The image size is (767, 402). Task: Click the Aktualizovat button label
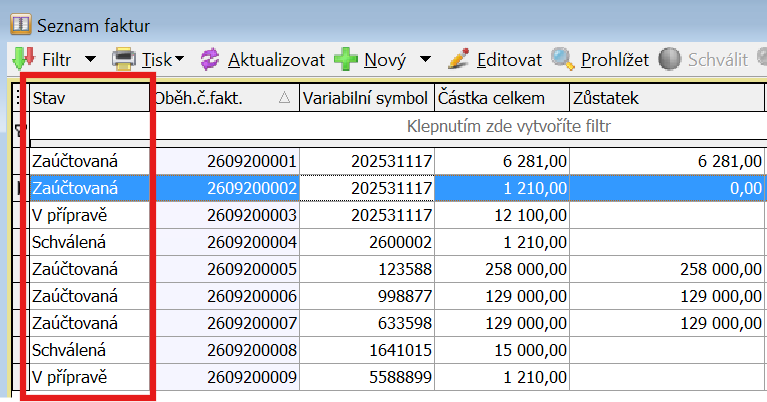(x=276, y=60)
